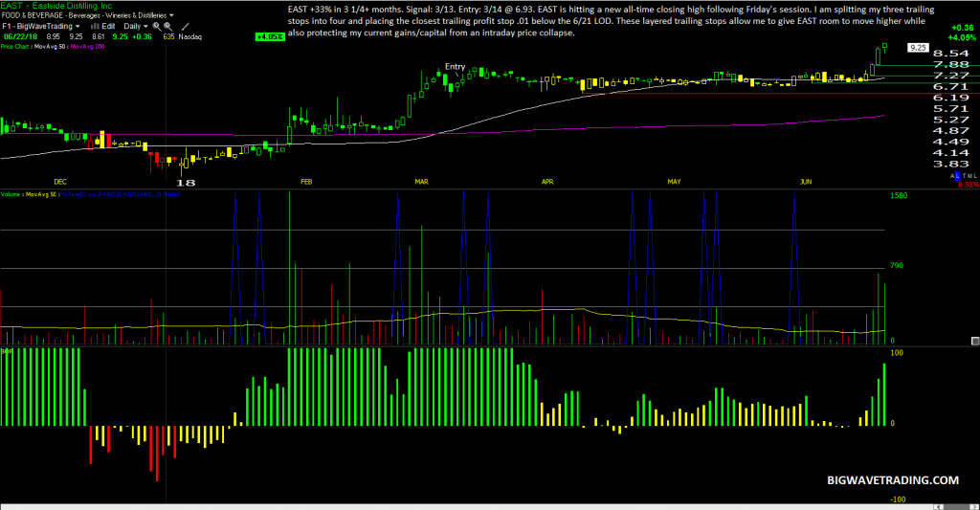This screenshot has width=980, height=510.
Task: Toggle the highlighted L scaling option
Action: 957,176
